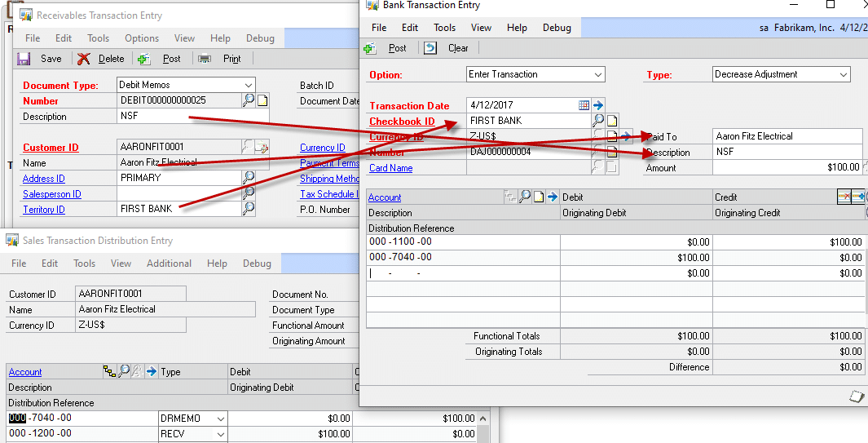Viewport: 868px width, 443px height.
Task: Click account segment tree icon in Sales Distribution
Action: 109,371
